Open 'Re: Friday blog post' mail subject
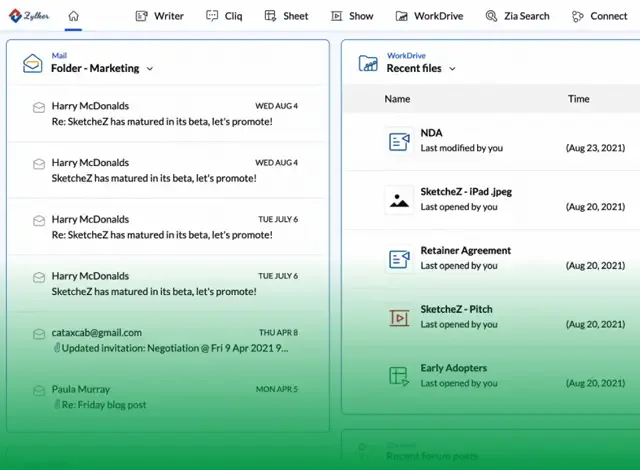The image size is (640, 470). click(x=104, y=405)
